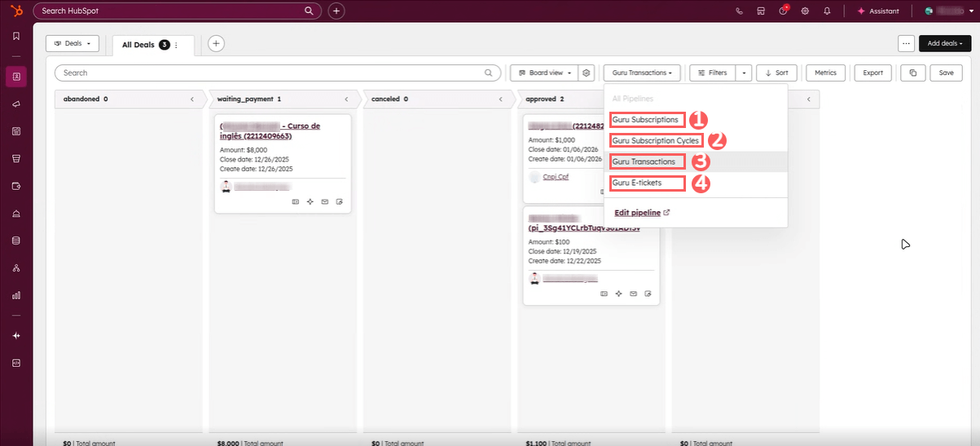Open the settings gear in top bar
The width and height of the screenshot is (980, 446).
click(805, 11)
